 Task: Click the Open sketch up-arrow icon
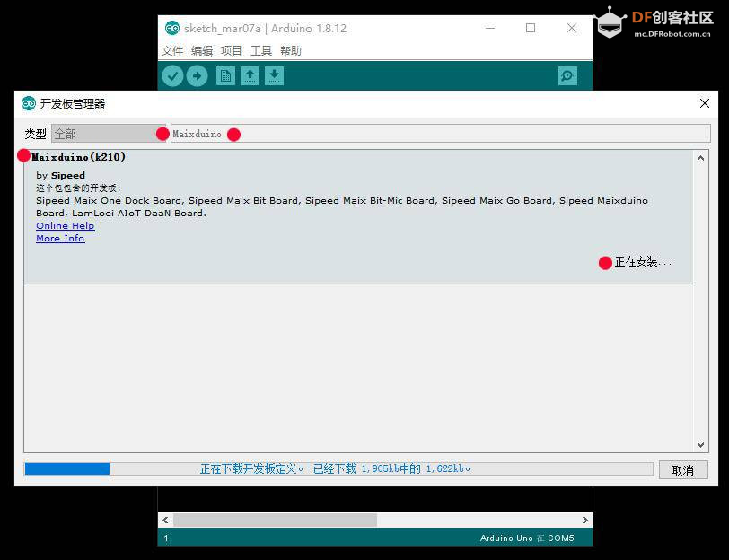[250, 75]
